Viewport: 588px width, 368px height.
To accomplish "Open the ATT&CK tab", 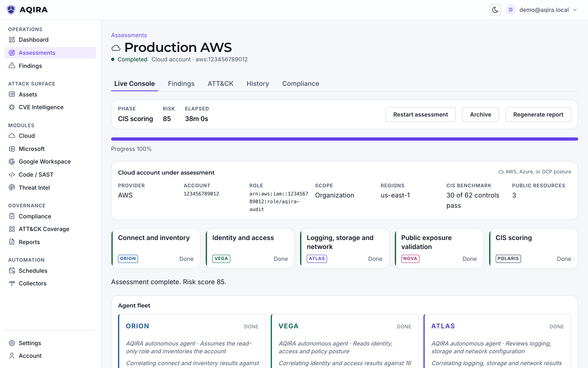I will tap(220, 83).
